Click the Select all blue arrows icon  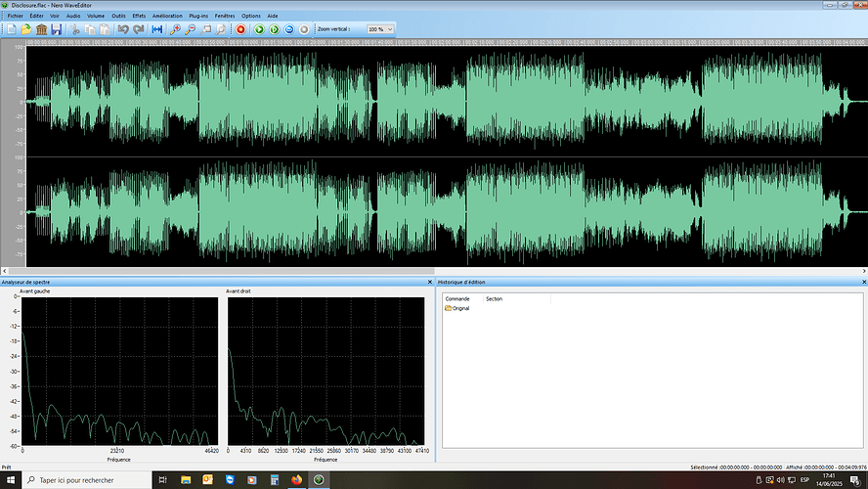156,29
